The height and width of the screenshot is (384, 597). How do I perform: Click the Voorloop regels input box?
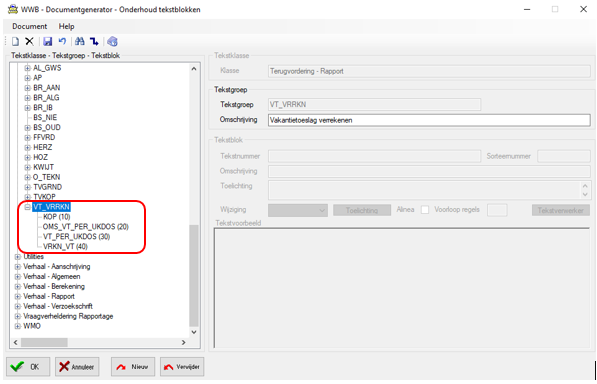click(497, 210)
